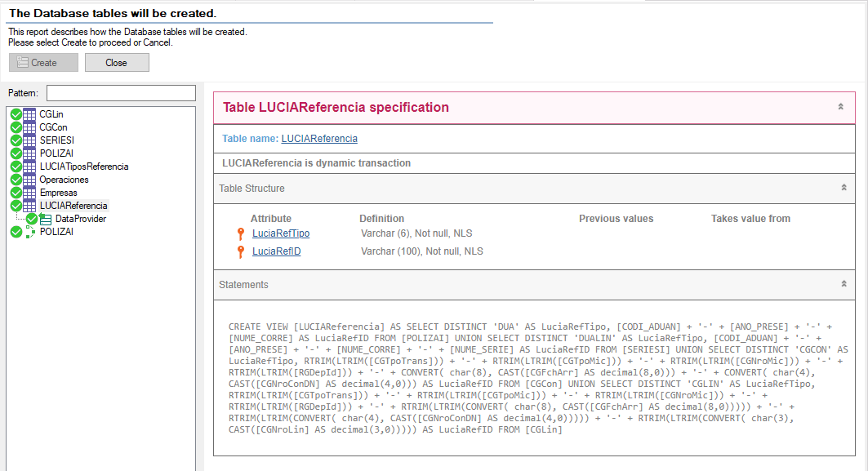Click the dashed-square icon of the last POLIZAI
868x471 pixels.
point(30,233)
